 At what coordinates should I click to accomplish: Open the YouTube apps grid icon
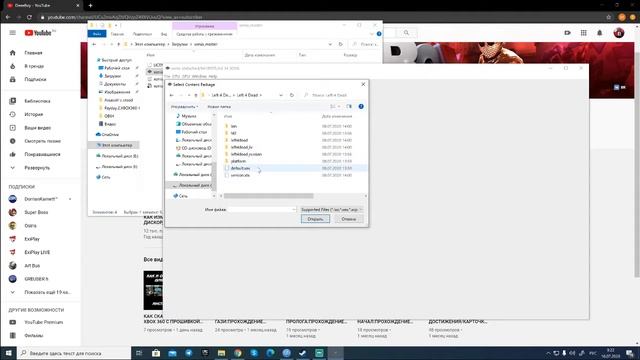click(x=584, y=33)
